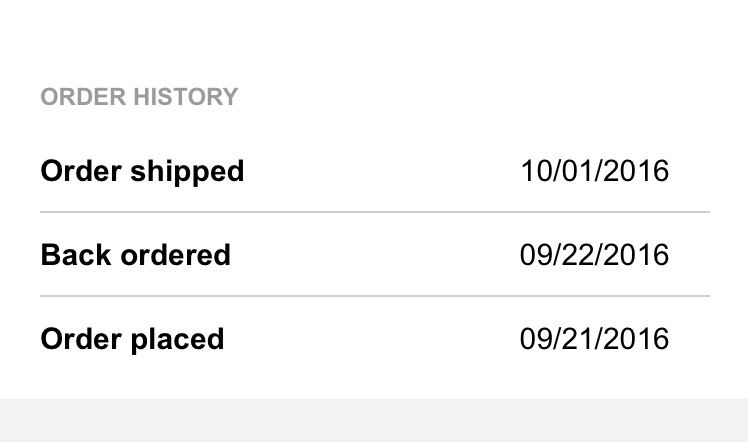Screen dimensions: 748x442
Task: Click divider line below Back ordered row
Action: [375, 296]
